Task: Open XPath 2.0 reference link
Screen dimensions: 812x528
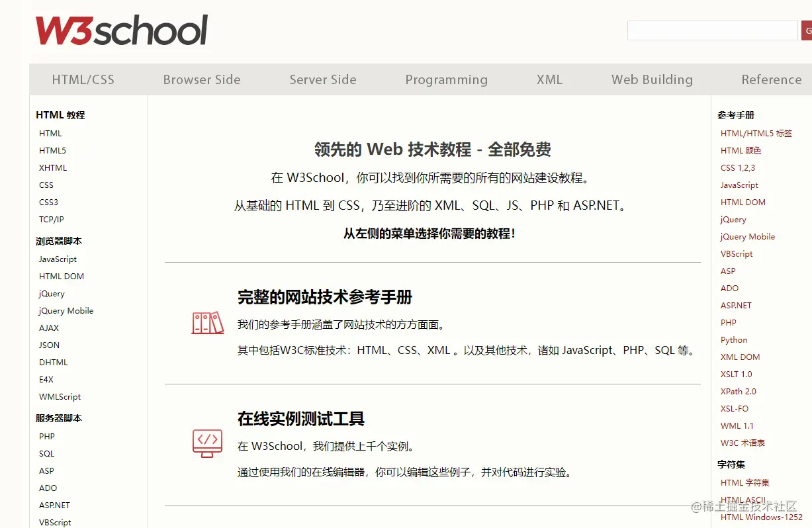Action: [739, 391]
